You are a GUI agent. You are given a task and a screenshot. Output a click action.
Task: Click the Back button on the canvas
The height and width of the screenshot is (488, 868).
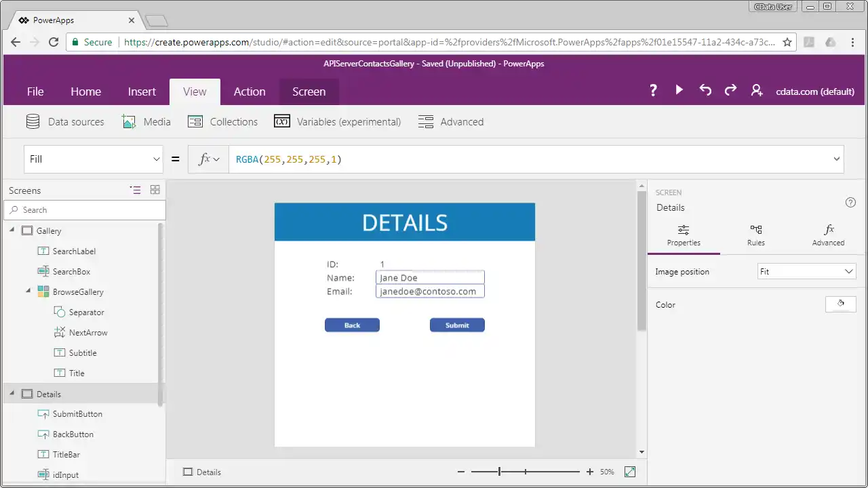pos(352,325)
